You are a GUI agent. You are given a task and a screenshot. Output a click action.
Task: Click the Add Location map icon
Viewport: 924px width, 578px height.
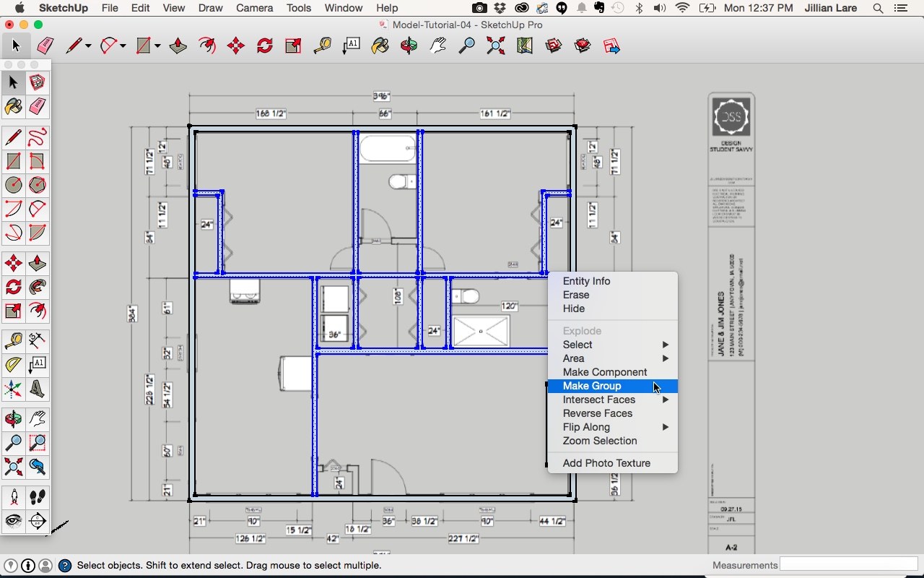525,46
